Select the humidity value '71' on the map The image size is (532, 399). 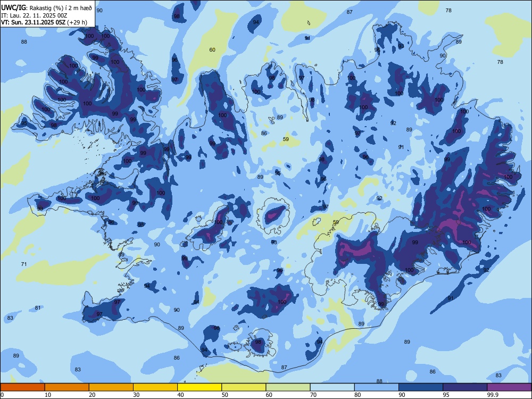24,264
